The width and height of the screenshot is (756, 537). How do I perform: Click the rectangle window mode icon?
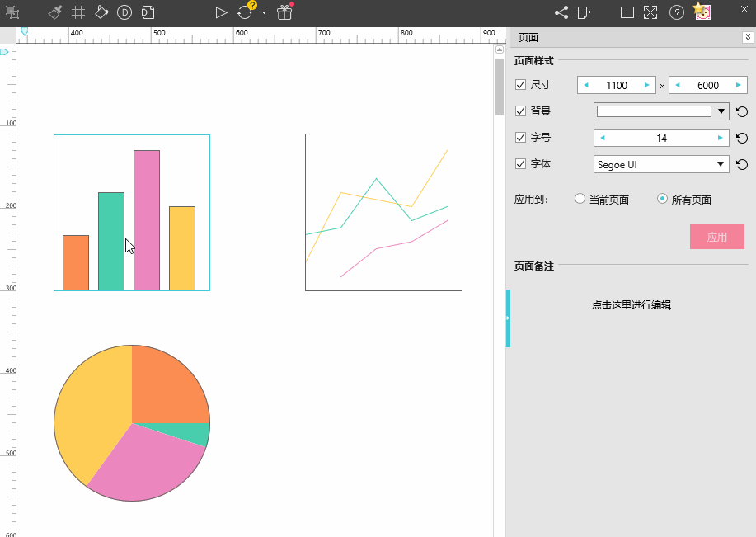[627, 12]
